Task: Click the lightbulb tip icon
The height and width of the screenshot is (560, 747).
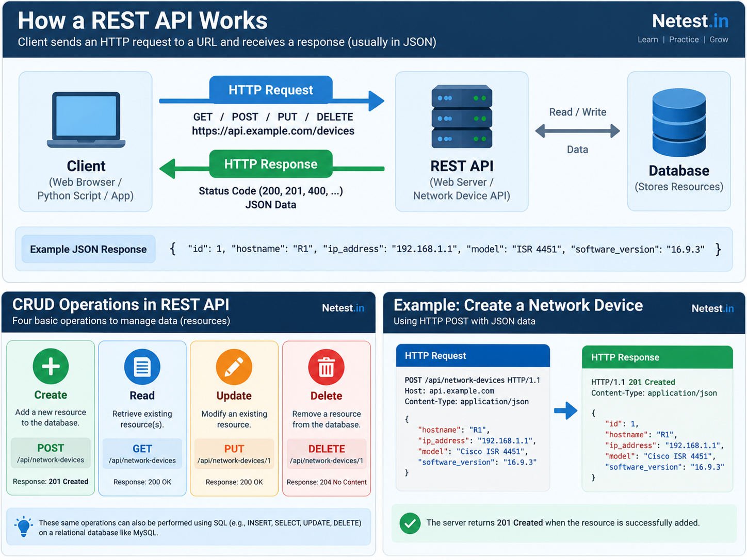Action: click(x=24, y=526)
